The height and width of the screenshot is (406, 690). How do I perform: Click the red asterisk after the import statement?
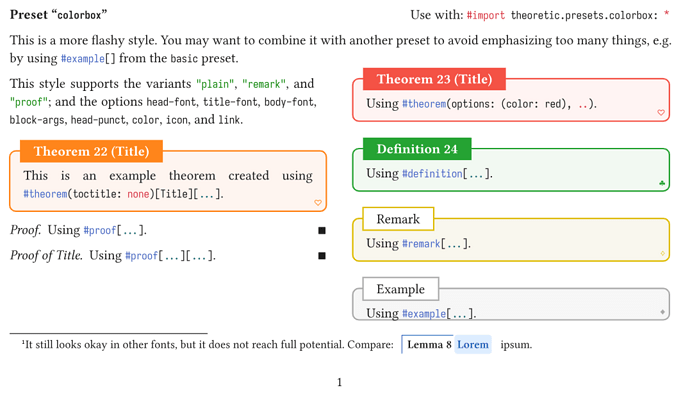[x=667, y=15]
